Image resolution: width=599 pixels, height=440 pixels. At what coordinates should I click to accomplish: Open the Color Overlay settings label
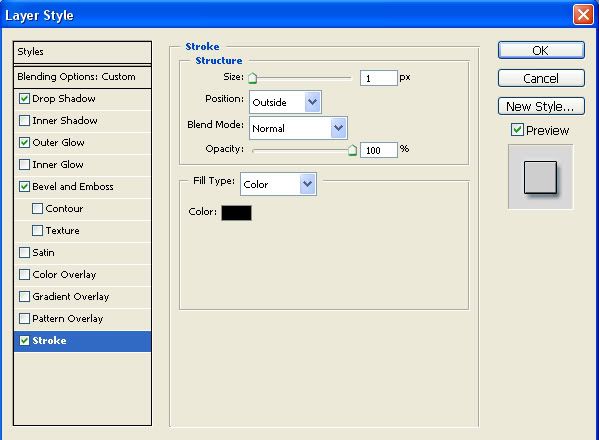click(64, 275)
